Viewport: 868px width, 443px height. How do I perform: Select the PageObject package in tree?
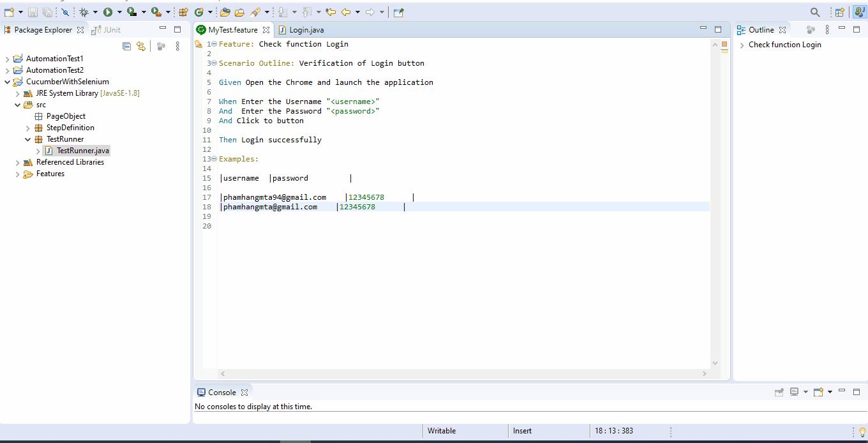click(66, 116)
